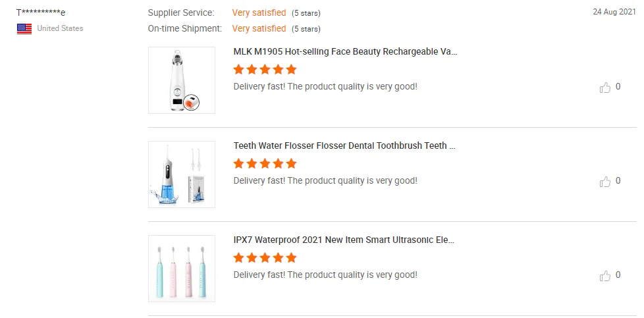Image resolution: width=644 pixels, height=318 pixels.
Task: Open the face beauty device product thumbnail
Action: (x=182, y=80)
